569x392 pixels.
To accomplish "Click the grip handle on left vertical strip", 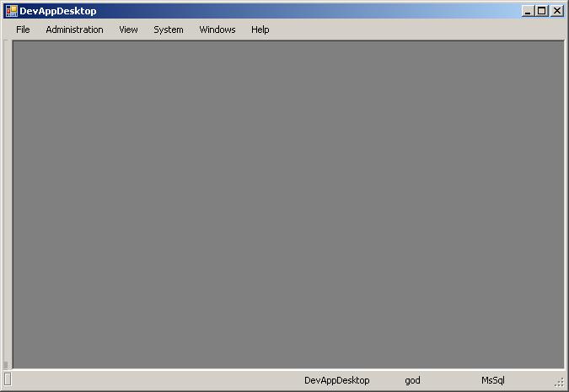I will point(7,365).
